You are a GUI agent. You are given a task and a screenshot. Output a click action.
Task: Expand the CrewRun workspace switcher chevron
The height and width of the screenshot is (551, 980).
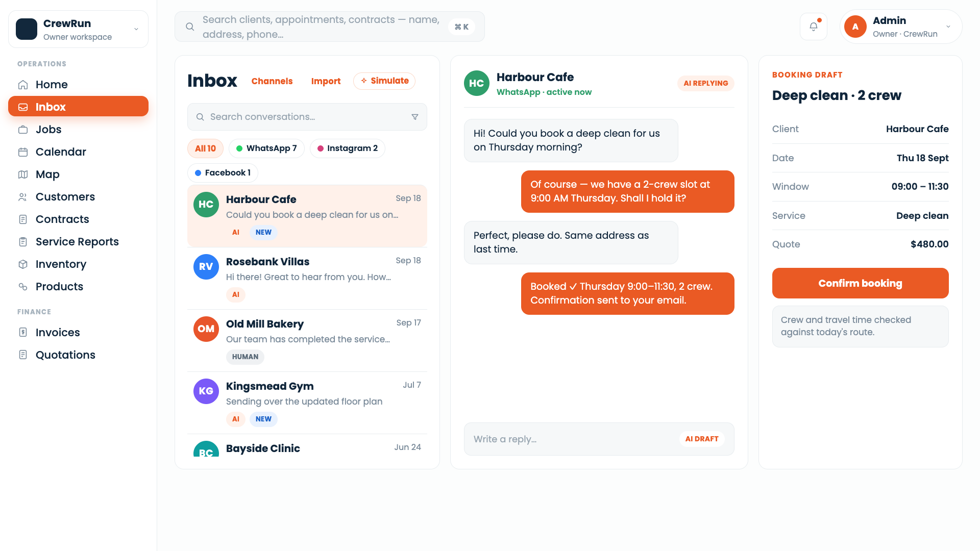(x=136, y=29)
